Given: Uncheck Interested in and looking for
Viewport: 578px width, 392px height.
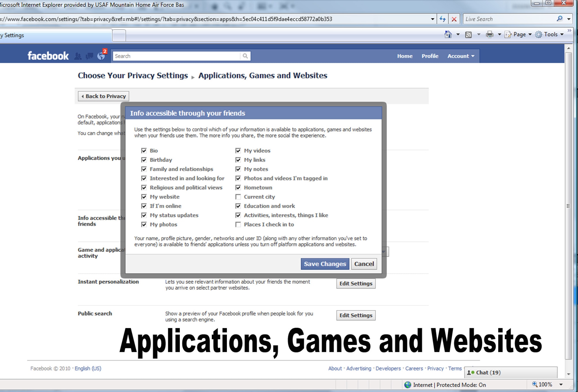Looking at the screenshot, I should (x=144, y=178).
